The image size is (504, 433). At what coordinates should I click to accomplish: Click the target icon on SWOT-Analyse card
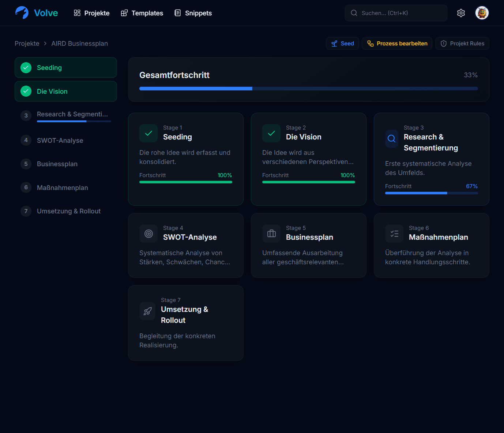(148, 234)
